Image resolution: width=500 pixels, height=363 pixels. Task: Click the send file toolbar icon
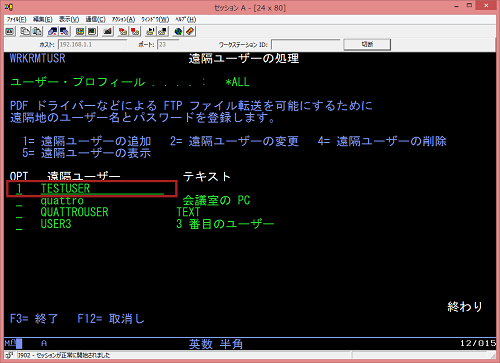pos(53,31)
